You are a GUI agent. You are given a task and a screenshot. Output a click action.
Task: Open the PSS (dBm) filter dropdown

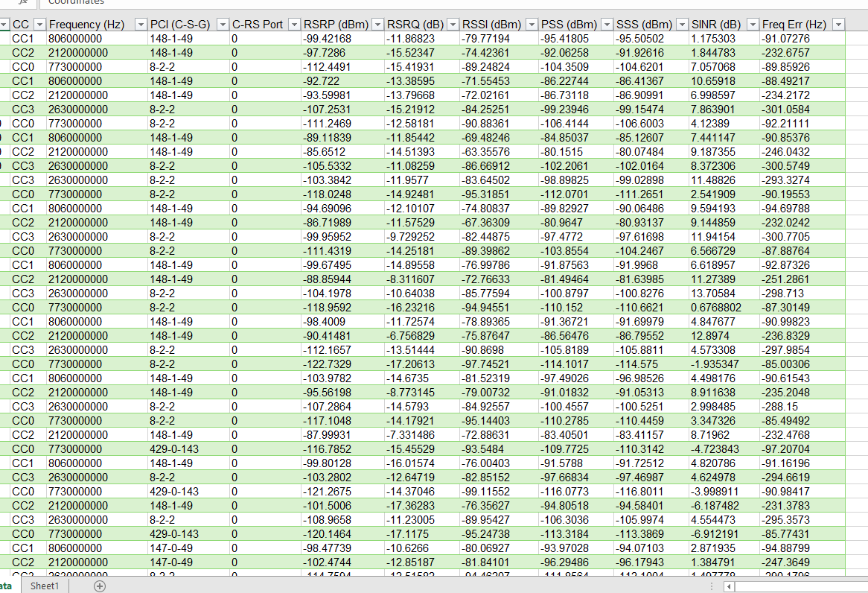click(607, 25)
